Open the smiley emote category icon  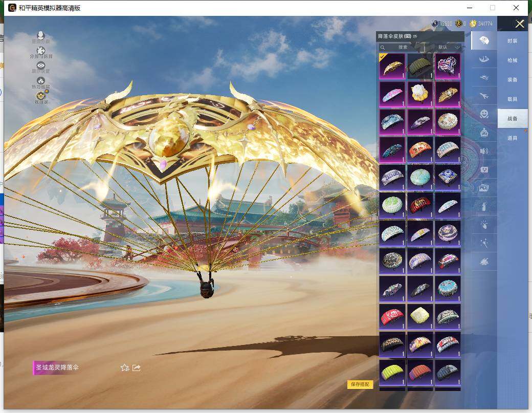point(483,114)
